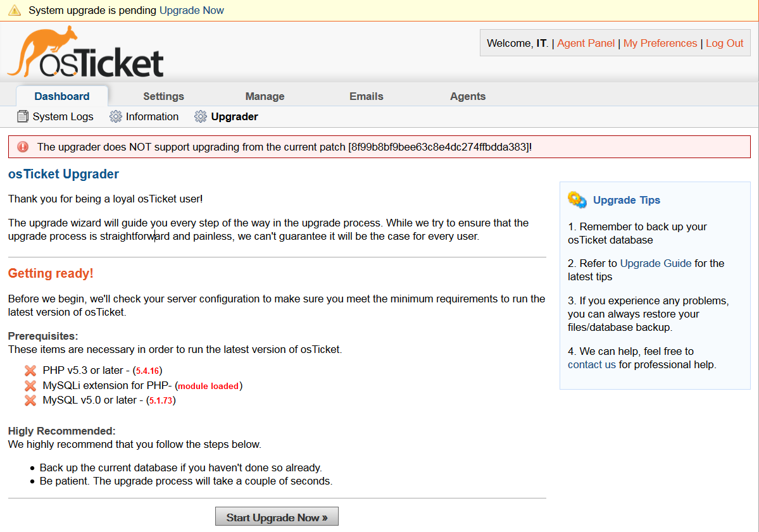
Task: Click the osTicket kangaroo logo
Action: click(85, 52)
